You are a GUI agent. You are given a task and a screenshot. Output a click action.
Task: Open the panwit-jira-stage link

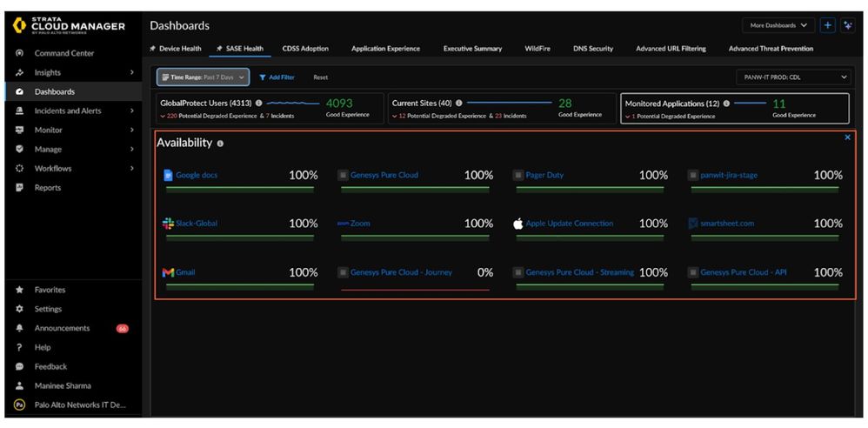[729, 175]
